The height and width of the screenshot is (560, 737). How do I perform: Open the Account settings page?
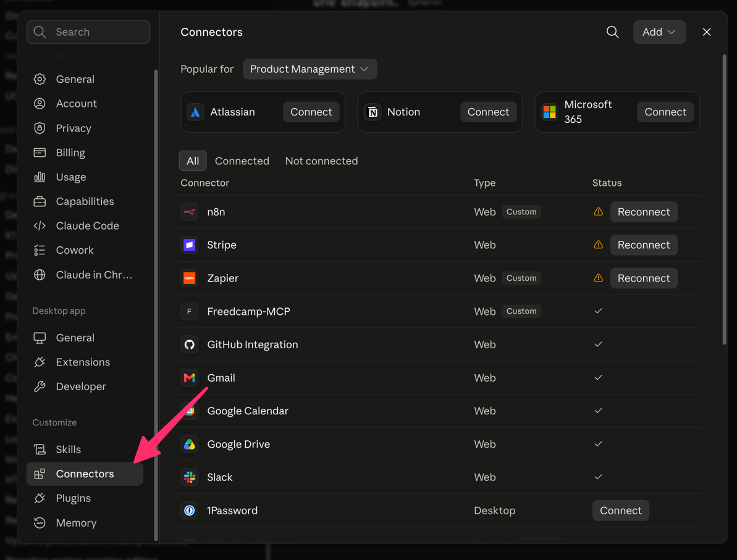click(x=85, y=103)
